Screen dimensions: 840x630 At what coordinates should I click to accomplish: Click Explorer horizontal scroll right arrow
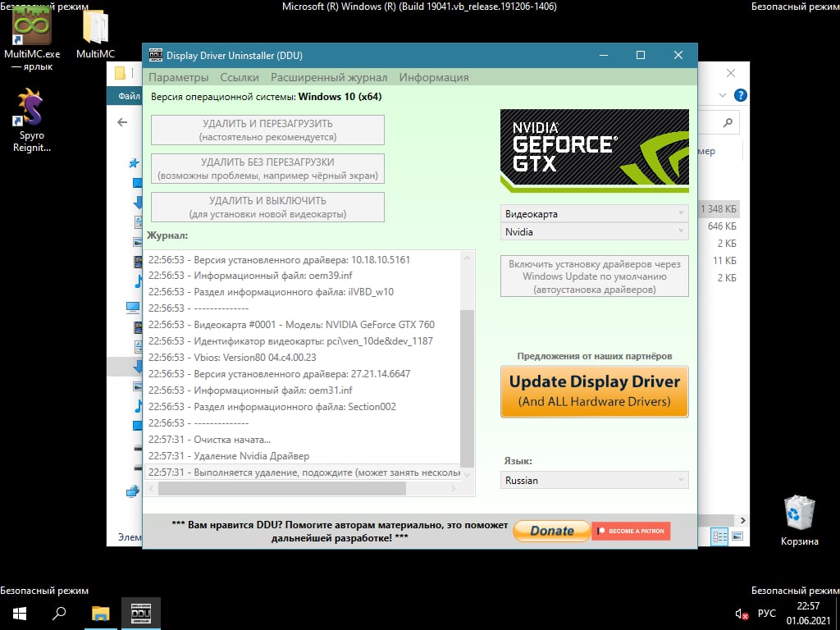(742, 520)
